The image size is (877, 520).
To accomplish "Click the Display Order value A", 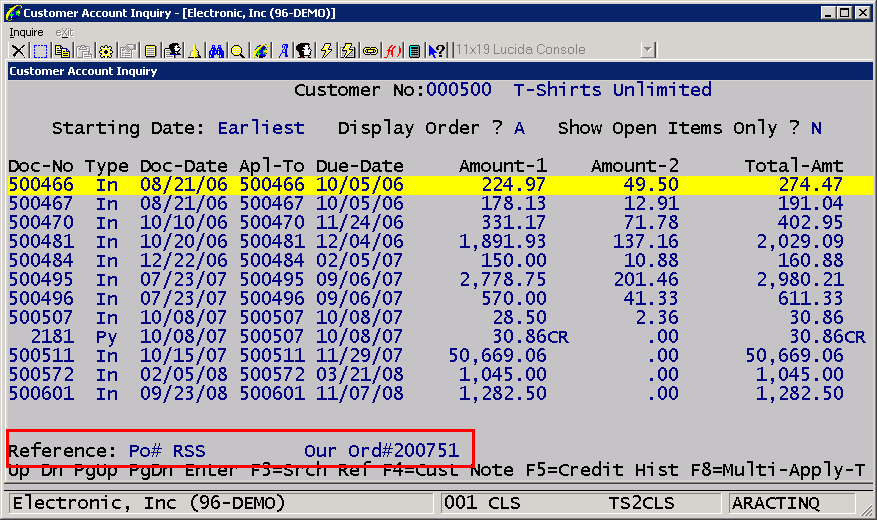I will 519,128.
